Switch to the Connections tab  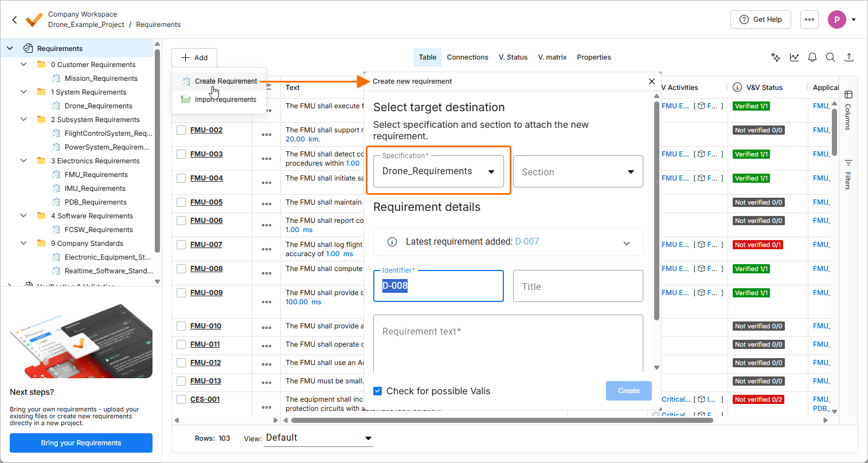tap(467, 57)
